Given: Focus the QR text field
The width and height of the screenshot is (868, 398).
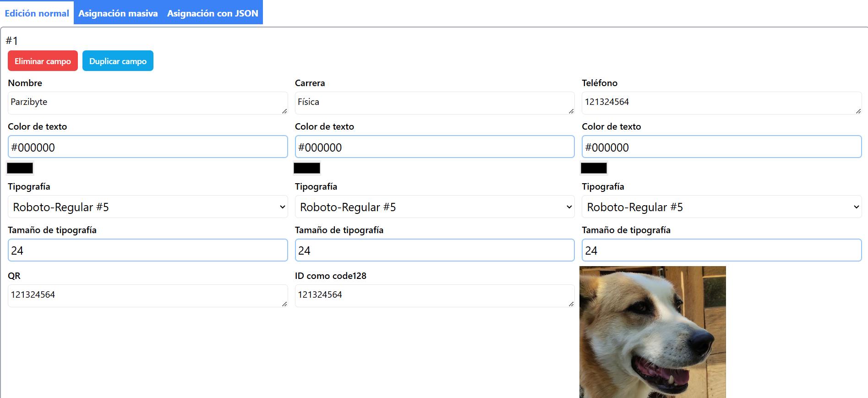Looking at the screenshot, I should 147,295.
